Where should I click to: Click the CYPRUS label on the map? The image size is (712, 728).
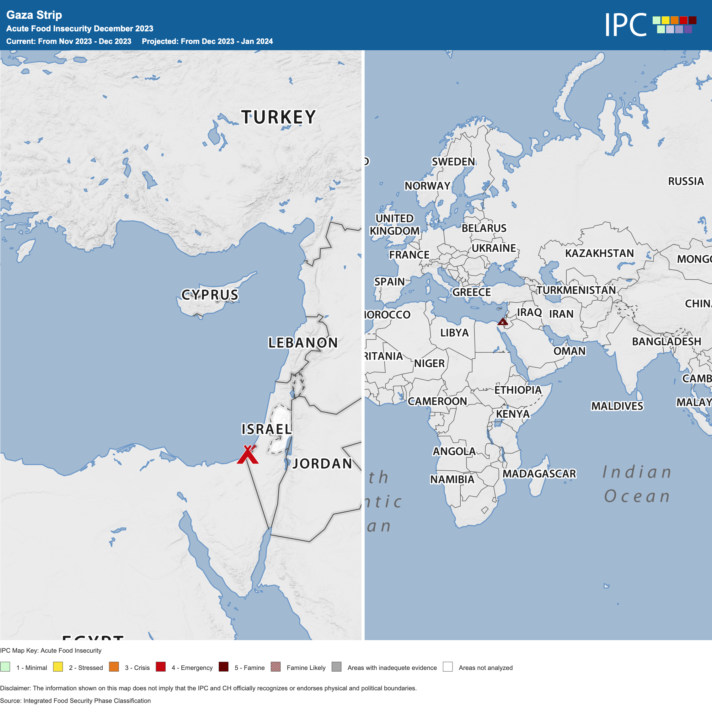210,295
